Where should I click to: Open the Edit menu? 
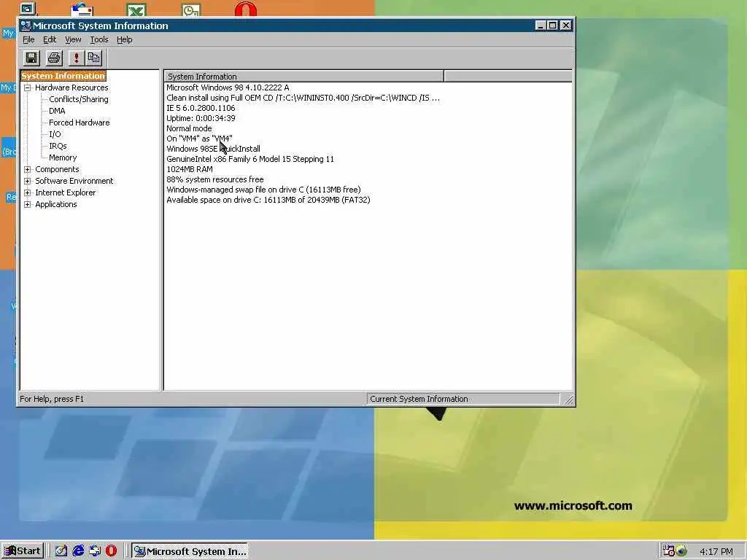[x=50, y=39]
